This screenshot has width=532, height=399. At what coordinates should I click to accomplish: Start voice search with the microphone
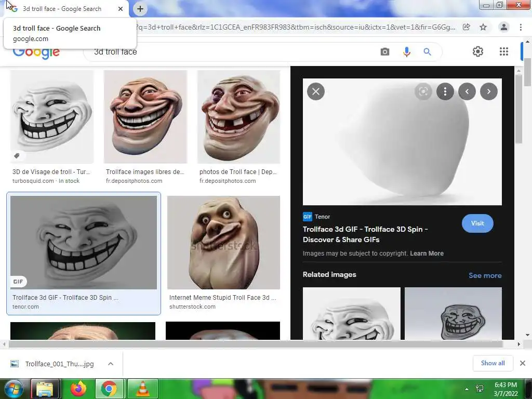(x=406, y=52)
